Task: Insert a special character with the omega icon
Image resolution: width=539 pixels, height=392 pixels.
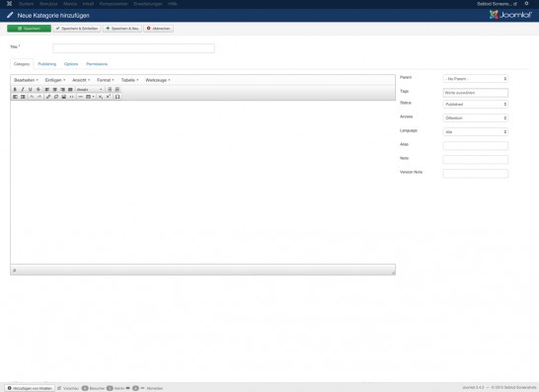Action: point(117,97)
